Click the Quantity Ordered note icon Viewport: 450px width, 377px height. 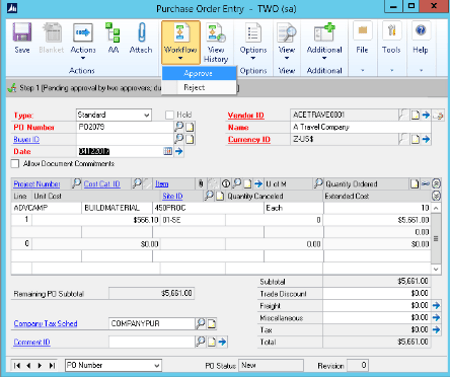pos(414,184)
